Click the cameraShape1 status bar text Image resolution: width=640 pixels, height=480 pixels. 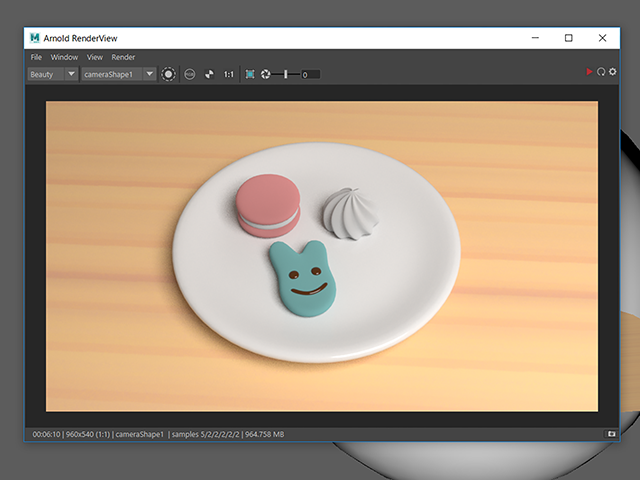[139, 434]
